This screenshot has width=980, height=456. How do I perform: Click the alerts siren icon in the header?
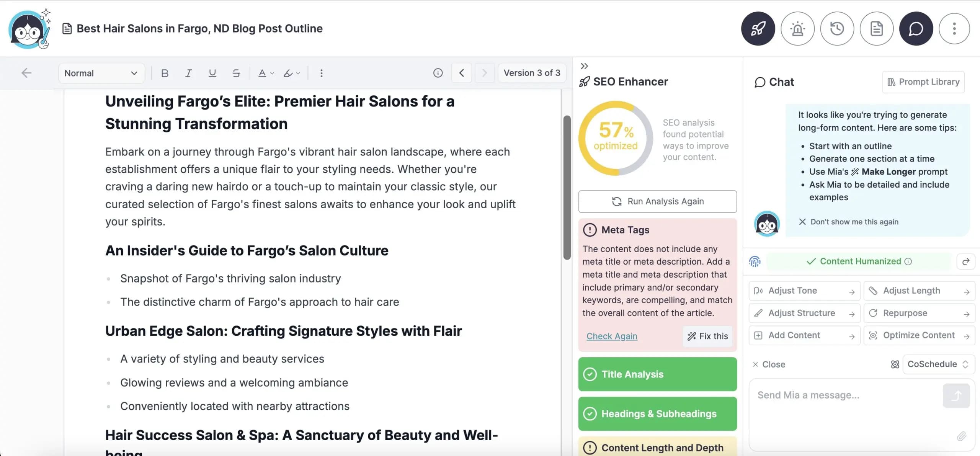tap(797, 28)
